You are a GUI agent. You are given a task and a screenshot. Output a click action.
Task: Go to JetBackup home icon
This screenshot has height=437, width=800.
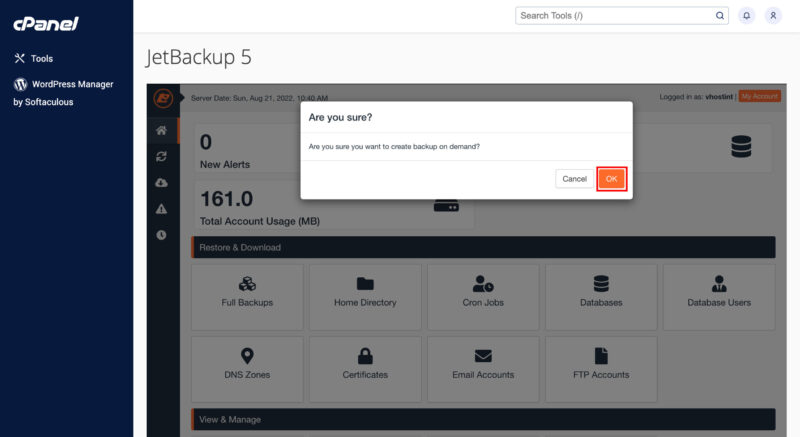pos(161,131)
